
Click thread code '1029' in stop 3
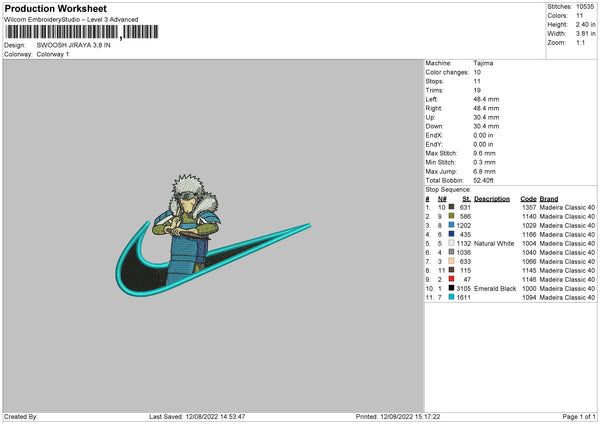[529, 225]
